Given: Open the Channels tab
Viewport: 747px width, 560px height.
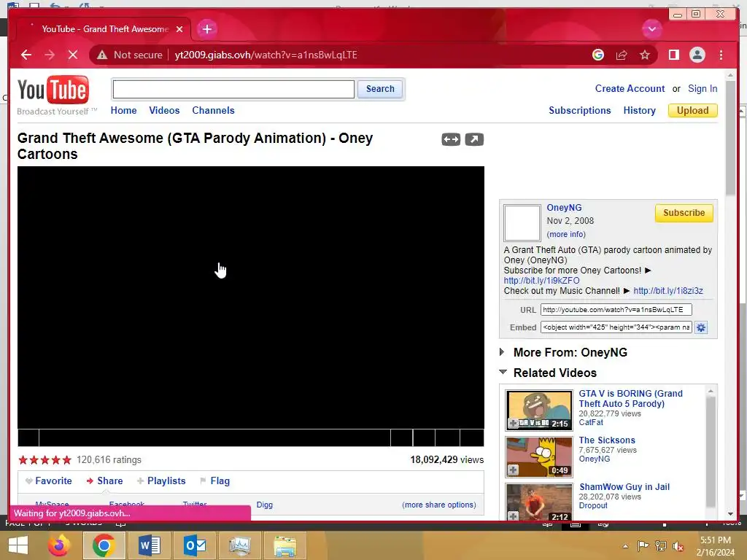Looking at the screenshot, I should [213, 111].
